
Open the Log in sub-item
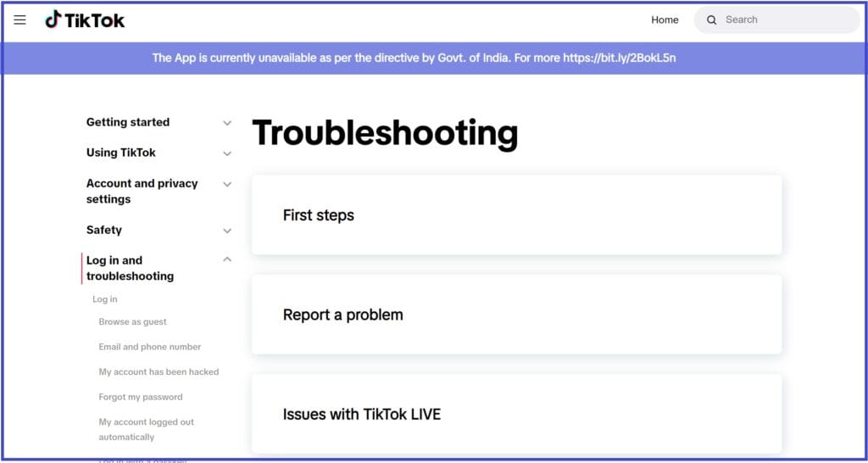(104, 299)
